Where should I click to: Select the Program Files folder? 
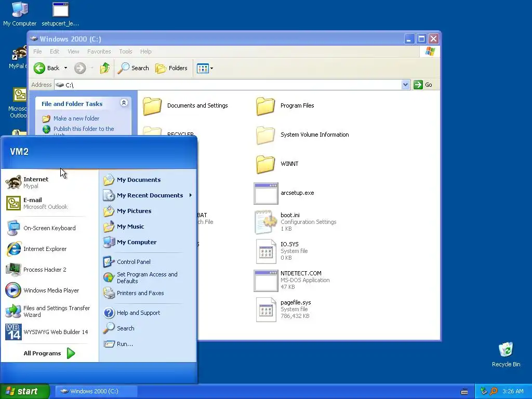coord(285,105)
